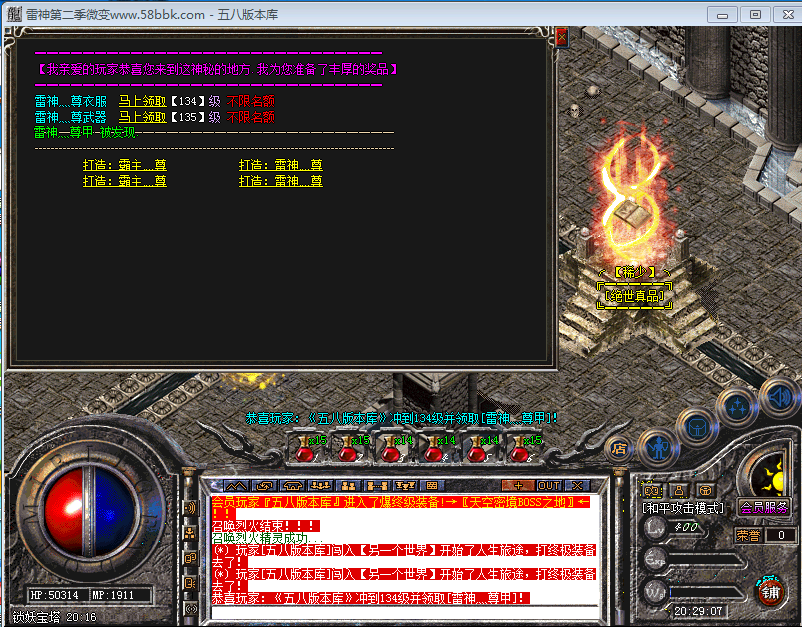Click the X button beside OUT
This screenshot has height=627, width=802.
click(x=577, y=485)
